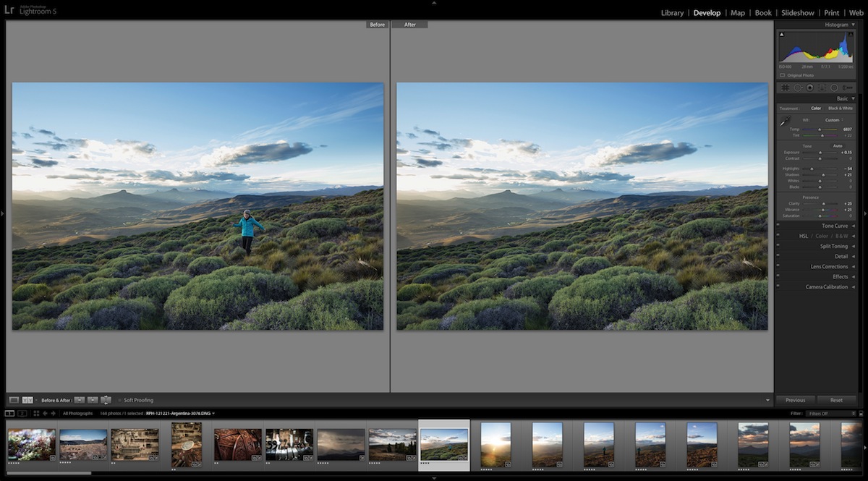Screen dimensions: 868x481
Task: Select the Spot Removal tool
Action: 798,88
